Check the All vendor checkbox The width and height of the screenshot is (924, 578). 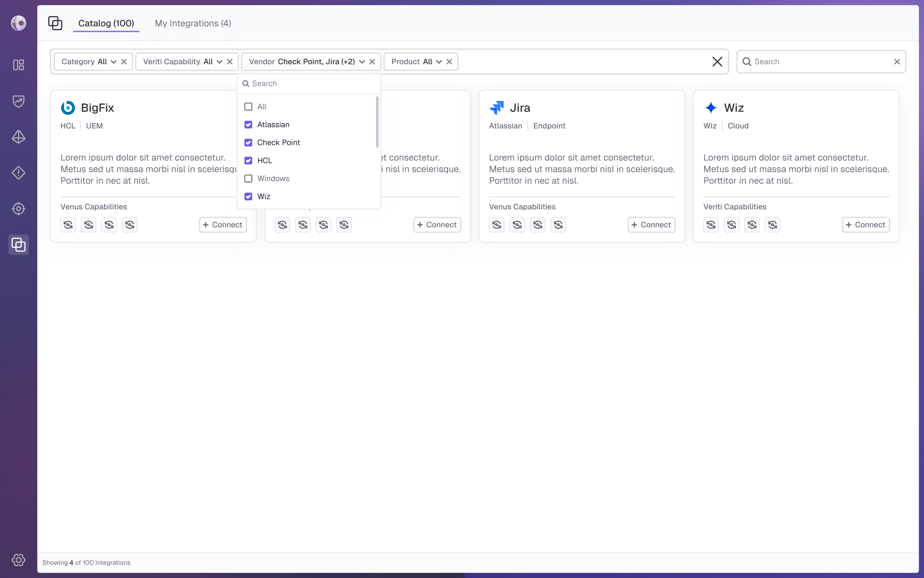coord(248,107)
